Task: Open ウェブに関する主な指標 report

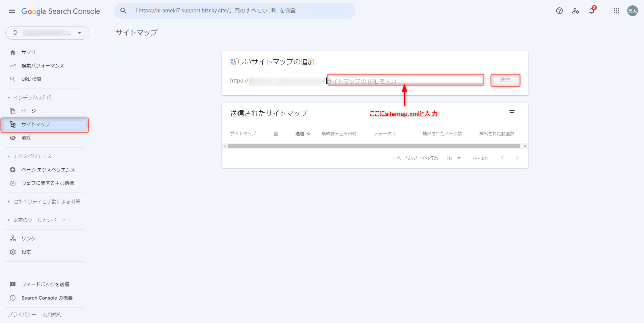Action: pos(48,183)
